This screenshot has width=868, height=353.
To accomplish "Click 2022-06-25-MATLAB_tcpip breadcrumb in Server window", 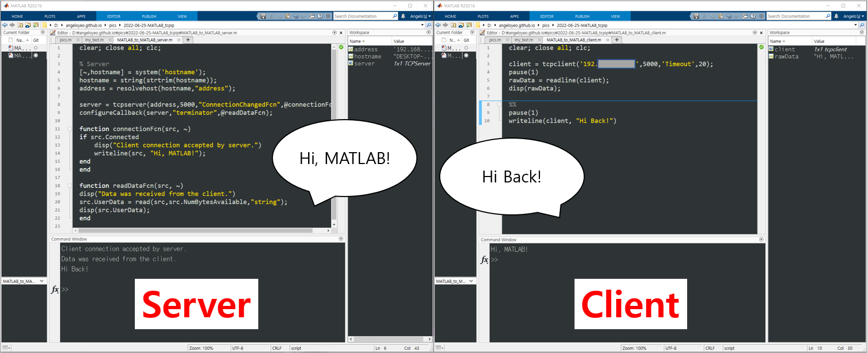I will point(149,25).
